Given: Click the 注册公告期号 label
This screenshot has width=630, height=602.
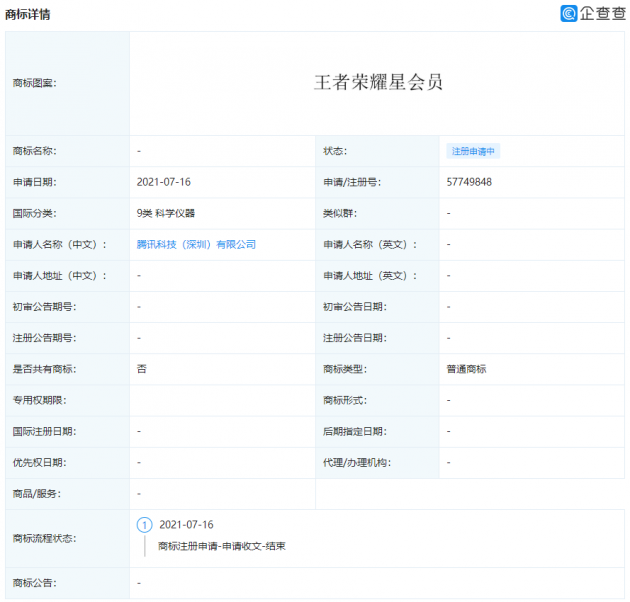Looking at the screenshot, I should 44,338.
